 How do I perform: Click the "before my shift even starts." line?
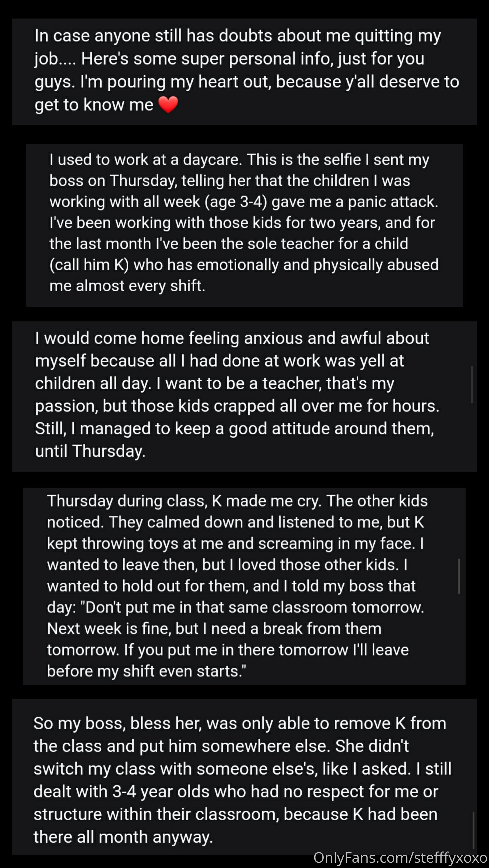tap(146, 671)
